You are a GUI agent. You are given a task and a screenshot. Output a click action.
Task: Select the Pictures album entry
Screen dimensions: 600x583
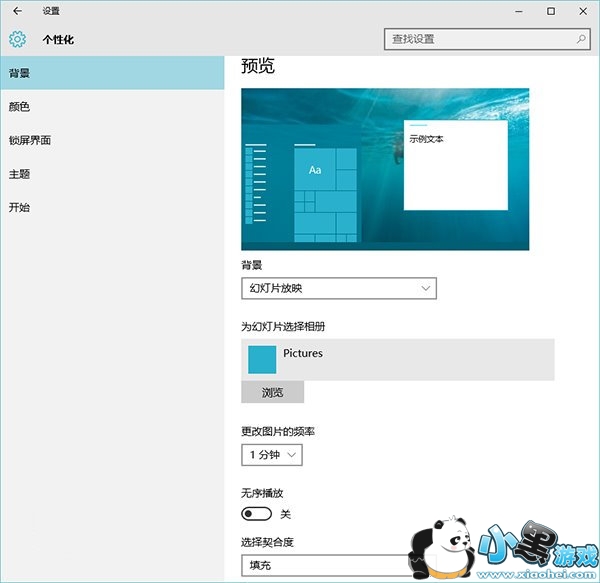398,360
